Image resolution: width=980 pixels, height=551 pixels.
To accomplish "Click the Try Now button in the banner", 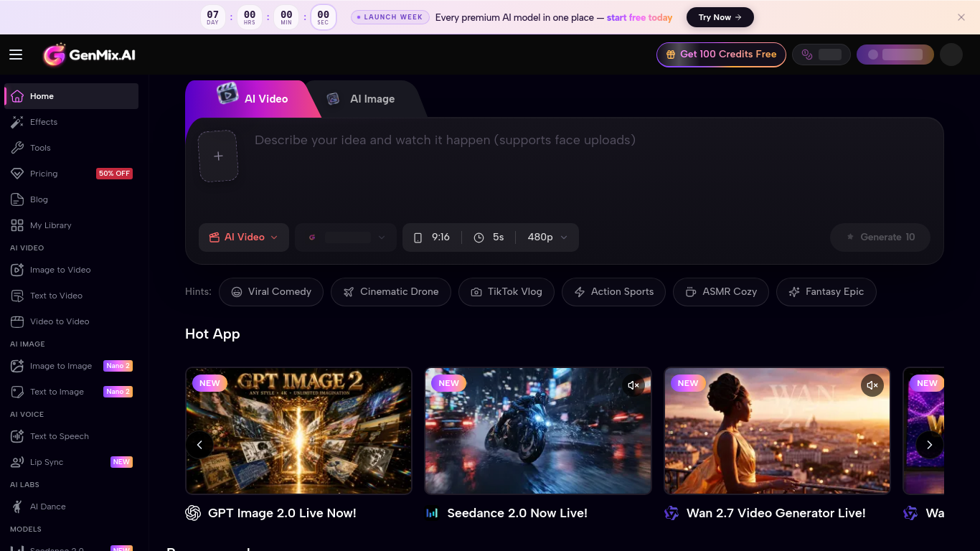I will pyautogui.click(x=720, y=17).
